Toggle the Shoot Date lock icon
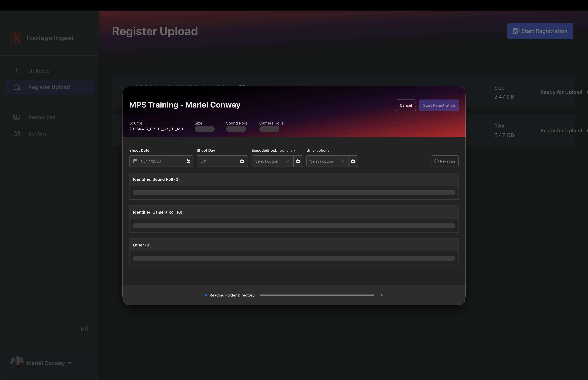 188,161
